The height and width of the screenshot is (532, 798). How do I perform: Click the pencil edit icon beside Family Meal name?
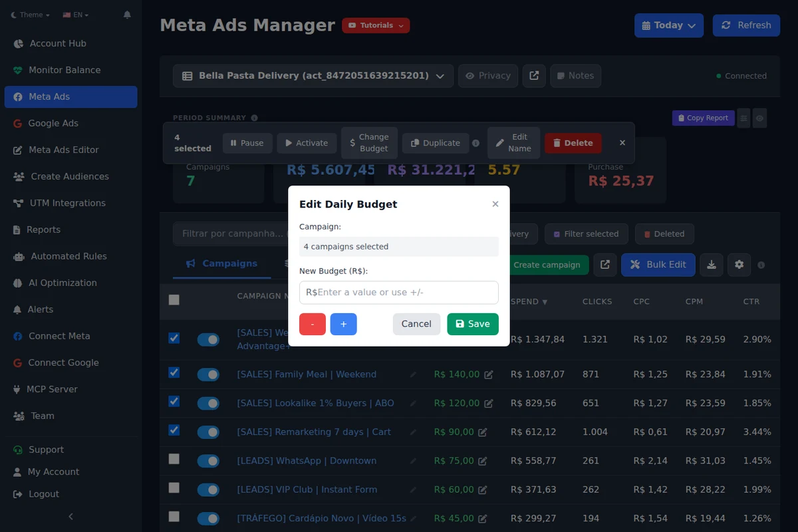tap(413, 374)
